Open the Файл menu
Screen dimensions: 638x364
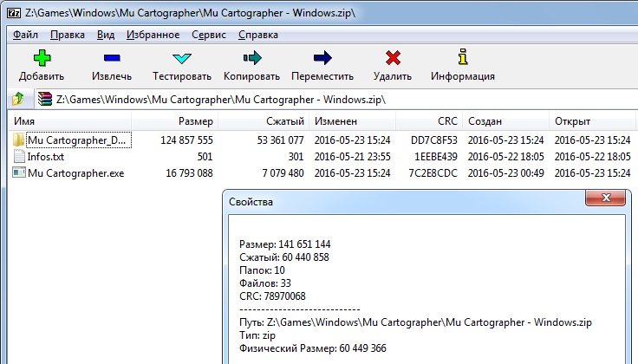(x=25, y=35)
